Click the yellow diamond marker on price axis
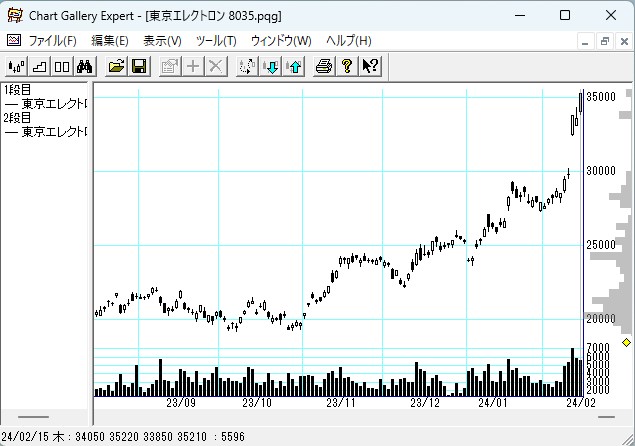The width and height of the screenshot is (635, 446). coord(626,343)
